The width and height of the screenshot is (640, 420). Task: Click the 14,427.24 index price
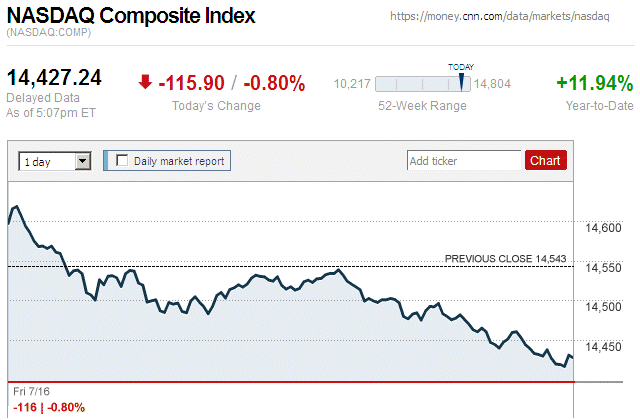55,78
